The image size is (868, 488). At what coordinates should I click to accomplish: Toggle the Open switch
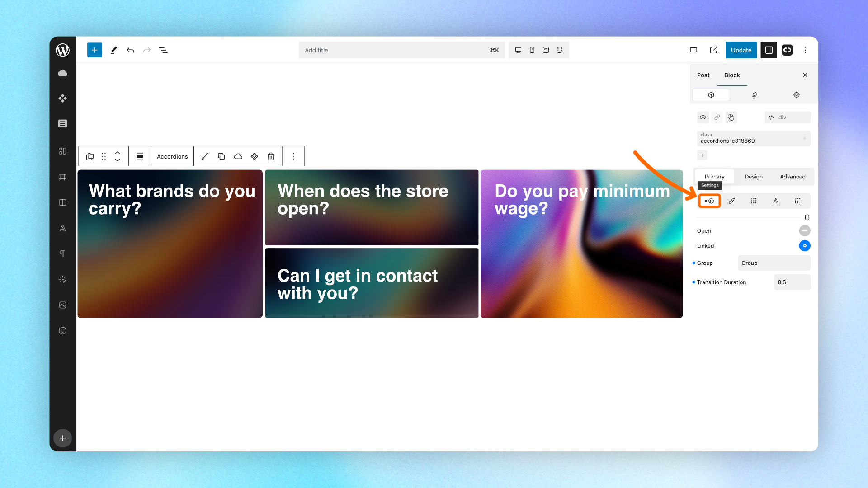[x=805, y=231]
